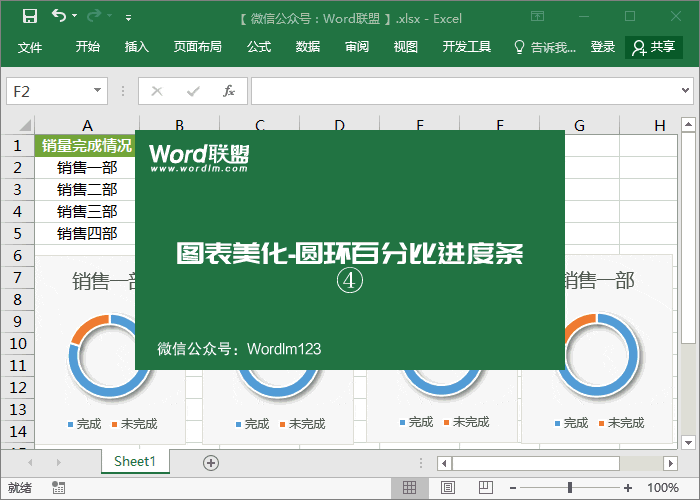Click the zoom slider handle
700x500 pixels.
570,488
